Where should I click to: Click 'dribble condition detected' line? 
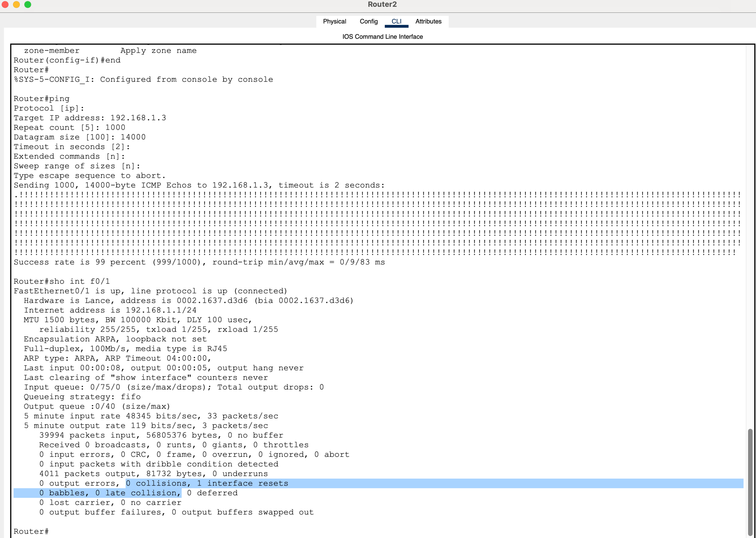159,464
